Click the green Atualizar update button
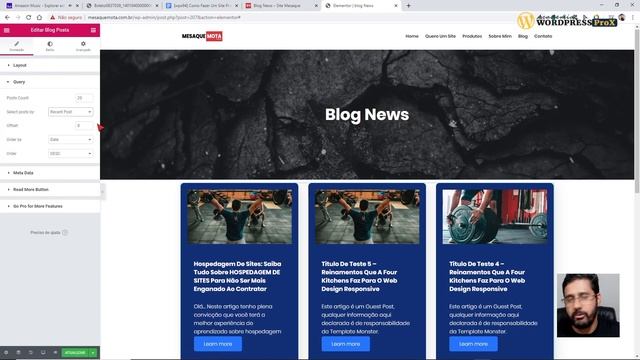 pyautogui.click(x=75, y=353)
